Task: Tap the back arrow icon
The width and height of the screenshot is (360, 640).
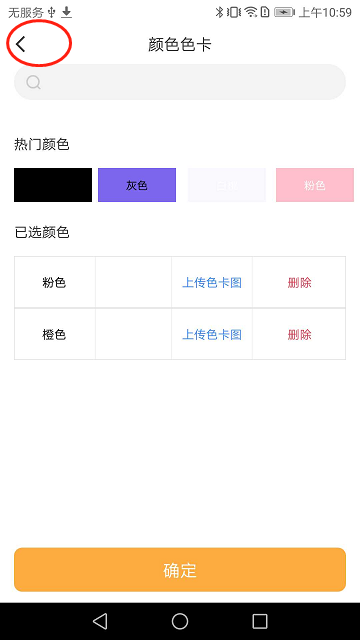Action: click(21, 44)
